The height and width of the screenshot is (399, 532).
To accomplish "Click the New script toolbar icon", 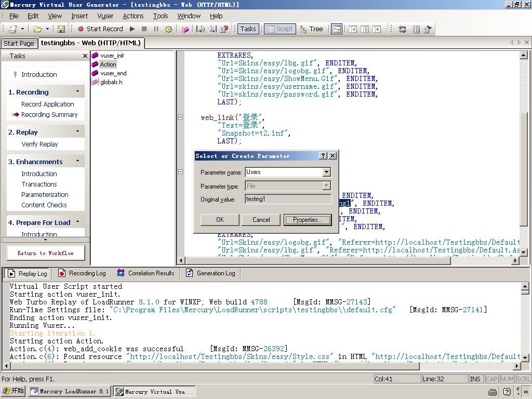I will point(13,29).
